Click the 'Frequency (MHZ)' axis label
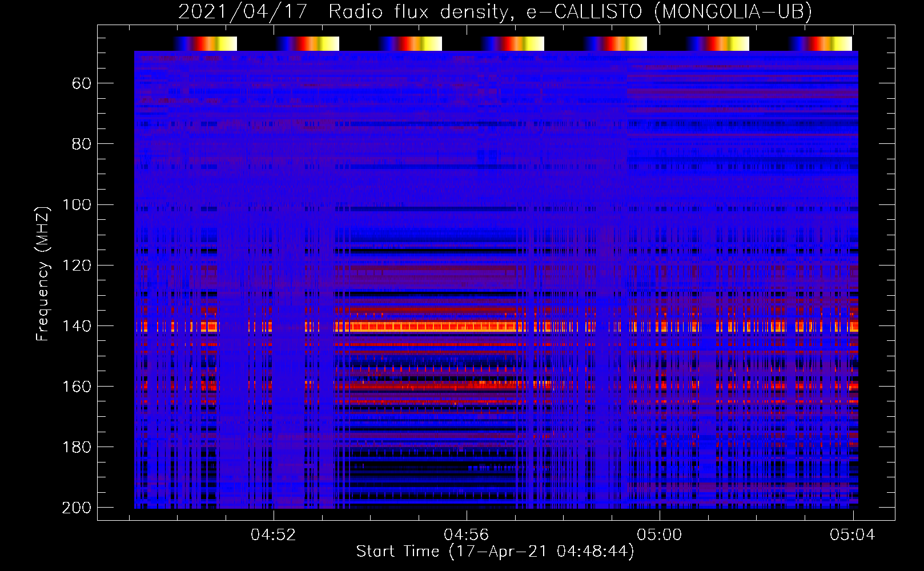The image size is (924, 571). tap(43, 273)
